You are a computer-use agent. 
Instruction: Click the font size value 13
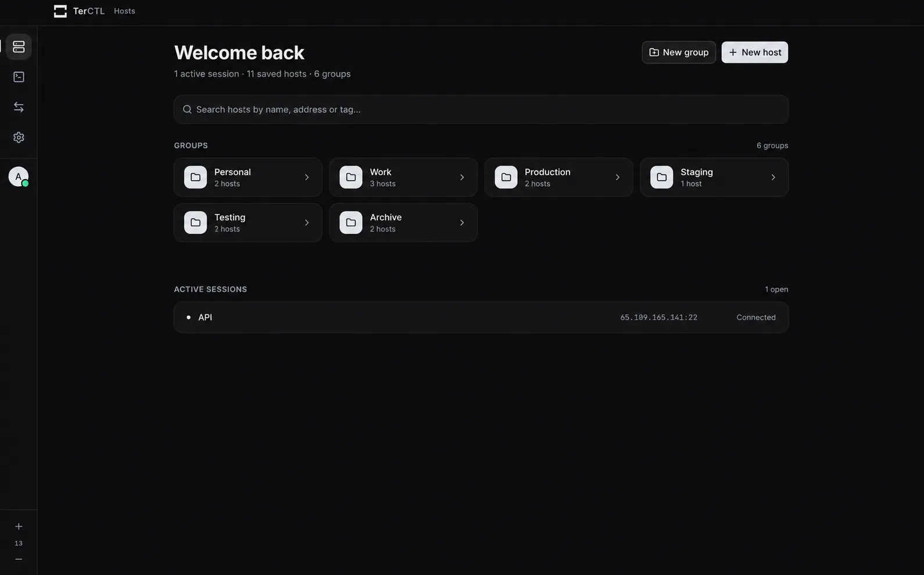click(19, 544)
